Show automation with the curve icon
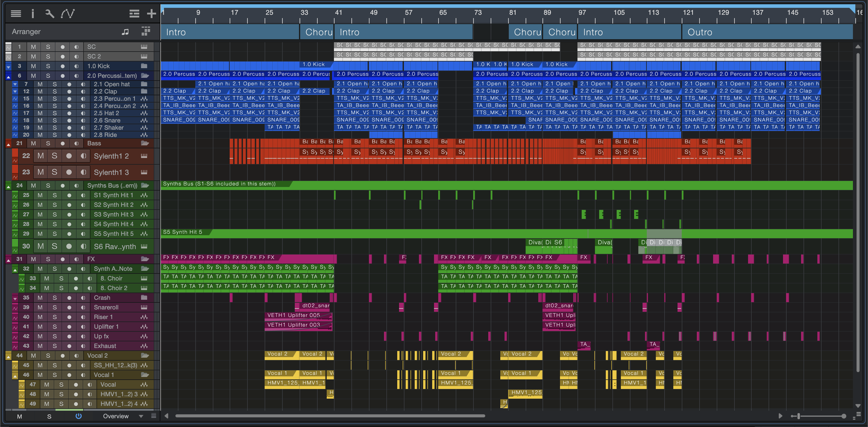The image size is (868, 427). pos(68,14)
